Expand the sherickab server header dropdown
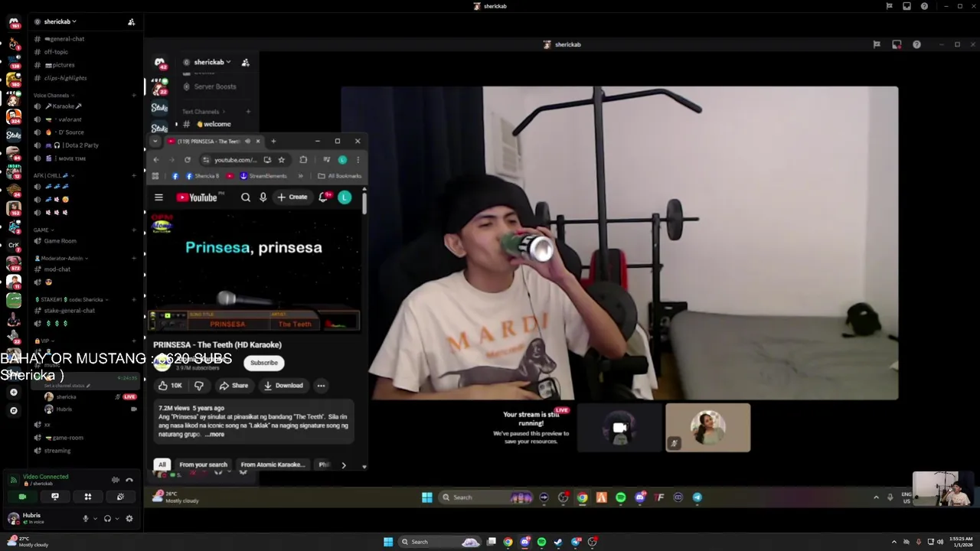The height and width of the screenshot is (551, 980). pyautogui.click(x=60, y=22)
